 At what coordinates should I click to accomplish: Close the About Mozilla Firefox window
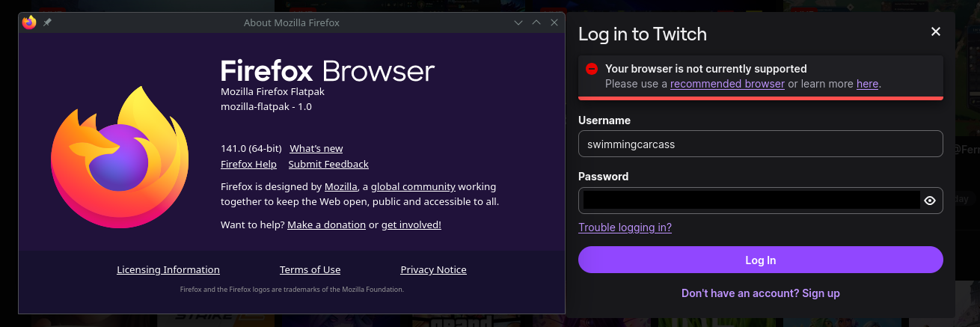point(554,23)
